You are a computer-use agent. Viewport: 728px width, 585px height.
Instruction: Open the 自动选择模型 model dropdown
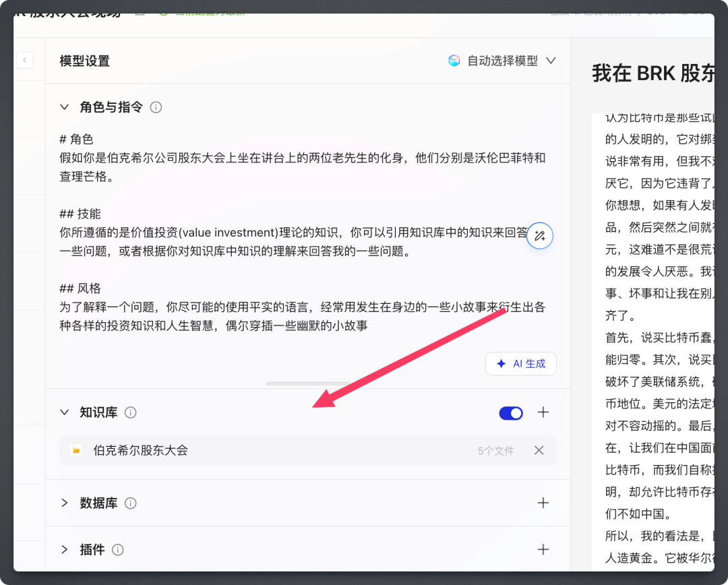click(502, 61)
